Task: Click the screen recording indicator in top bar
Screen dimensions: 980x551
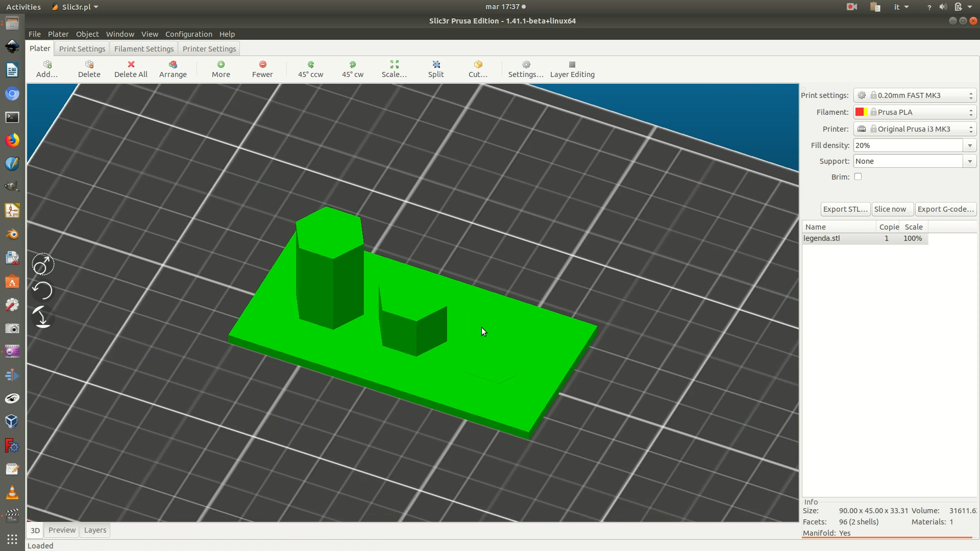Action: [851, 7]
